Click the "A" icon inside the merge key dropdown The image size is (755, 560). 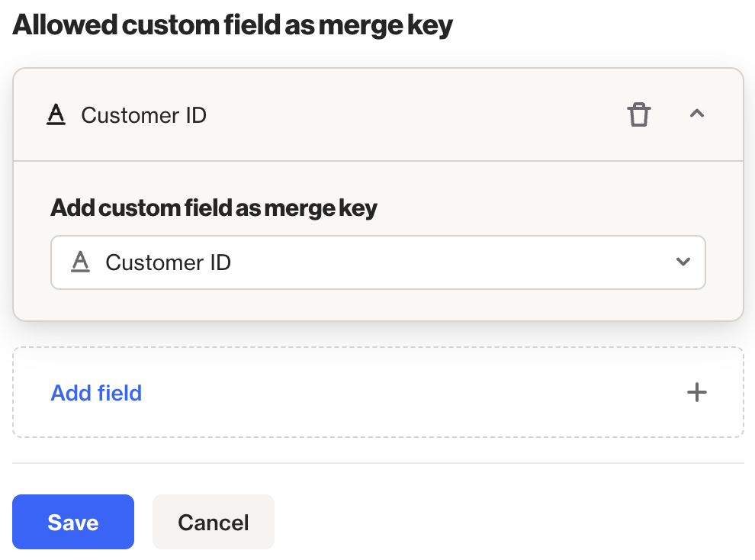(81, 262)
